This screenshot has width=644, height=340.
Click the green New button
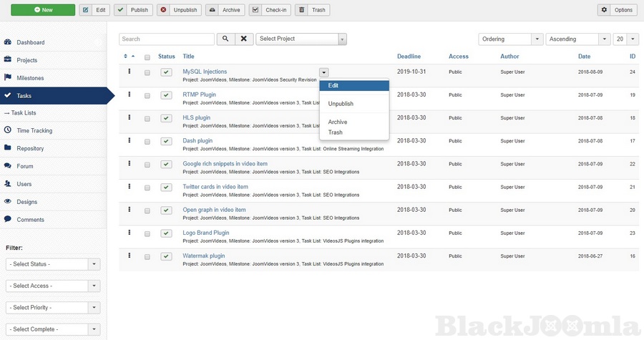43,10
